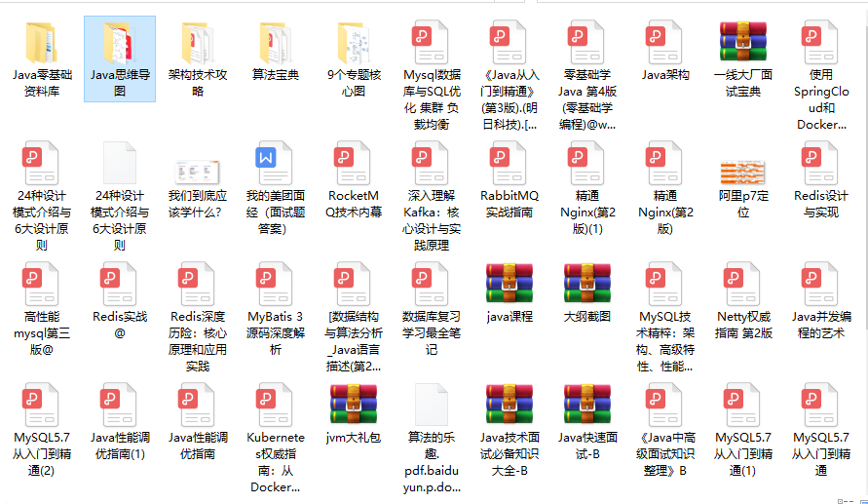Select the 高性能mysql第三版@ PDF icon

point(40,284)
